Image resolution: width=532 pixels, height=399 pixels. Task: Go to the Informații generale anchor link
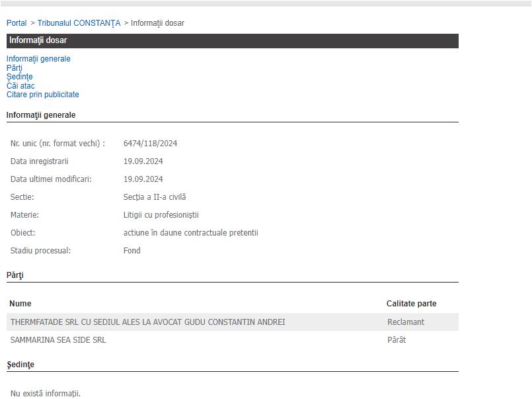[x=38, y=59]
